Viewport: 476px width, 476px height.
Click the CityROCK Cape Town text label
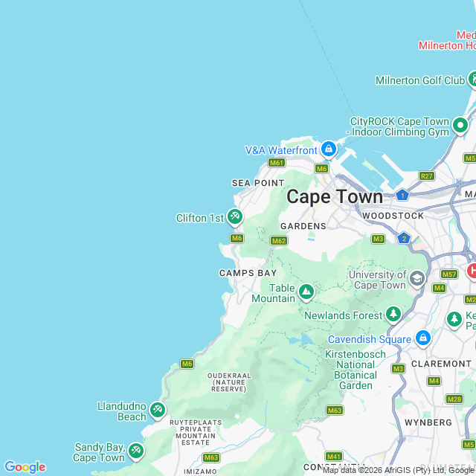click(x=397, y=126)
